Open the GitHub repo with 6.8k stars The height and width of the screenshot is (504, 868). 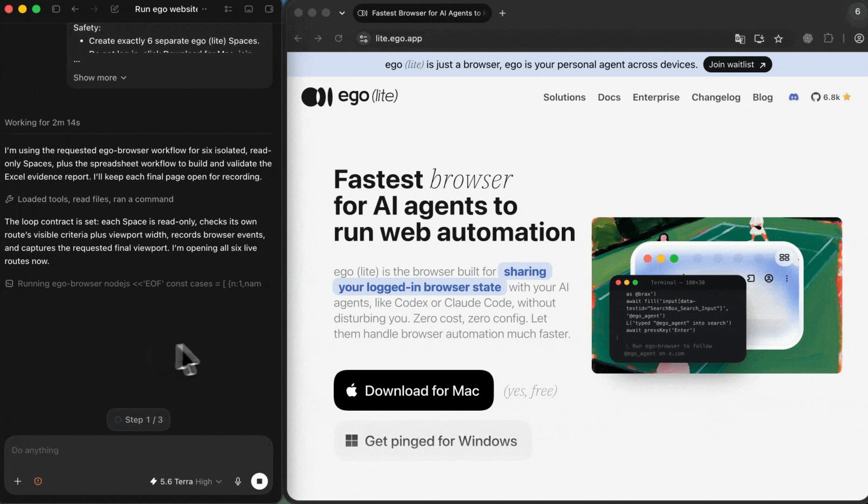[x=831, y=97]
